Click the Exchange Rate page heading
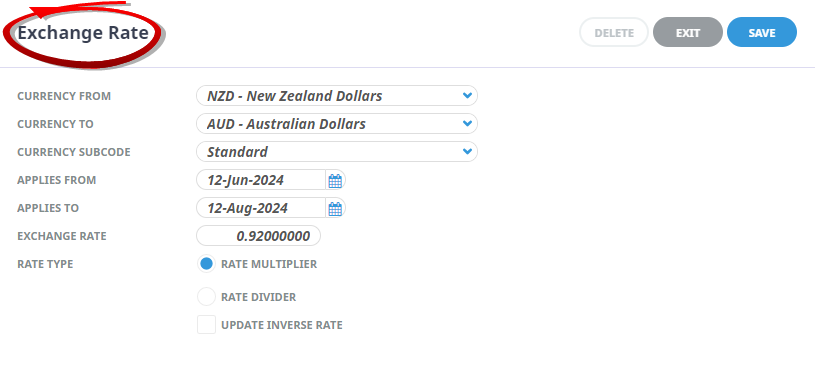Viewport: 815px width, 378px height. tap(83, 33)
